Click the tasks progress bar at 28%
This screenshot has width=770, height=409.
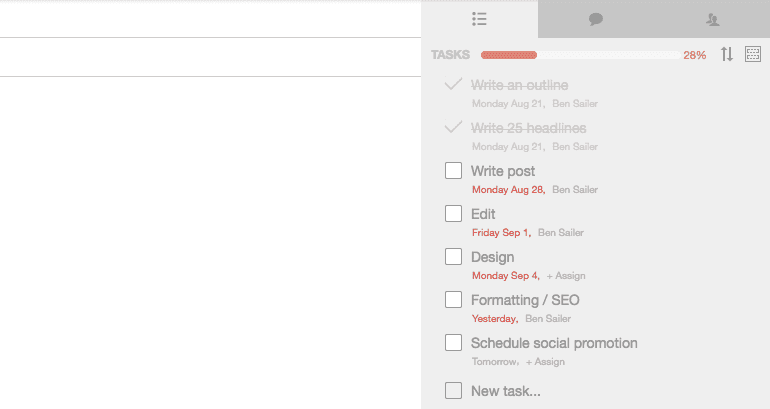[x=580, y=55]
